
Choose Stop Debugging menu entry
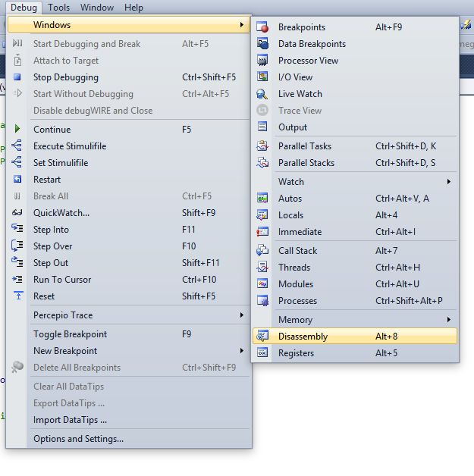pyautogui.click(x=129, y=77)
